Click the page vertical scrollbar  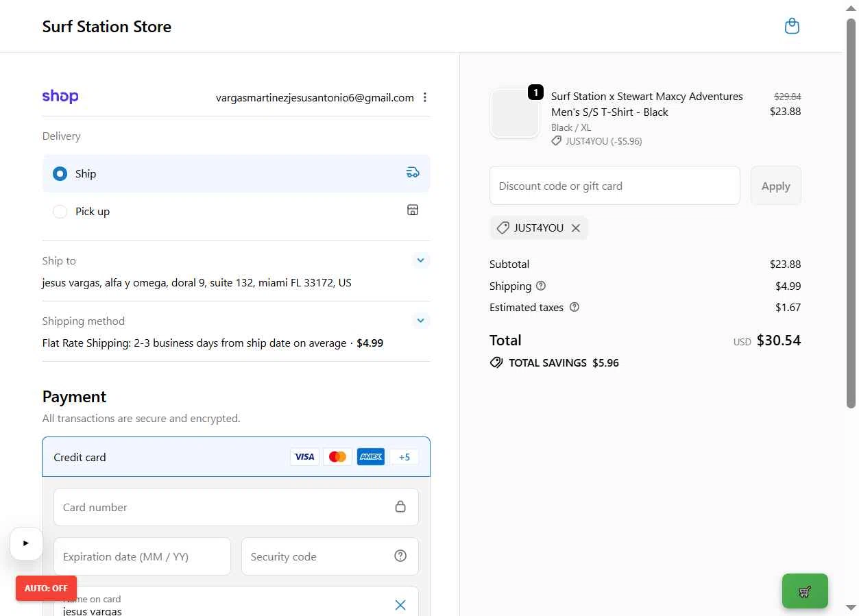851,213
